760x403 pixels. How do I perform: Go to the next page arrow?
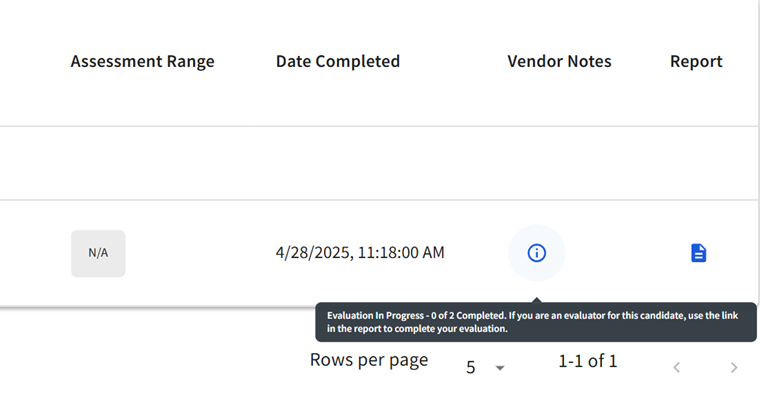734,368
